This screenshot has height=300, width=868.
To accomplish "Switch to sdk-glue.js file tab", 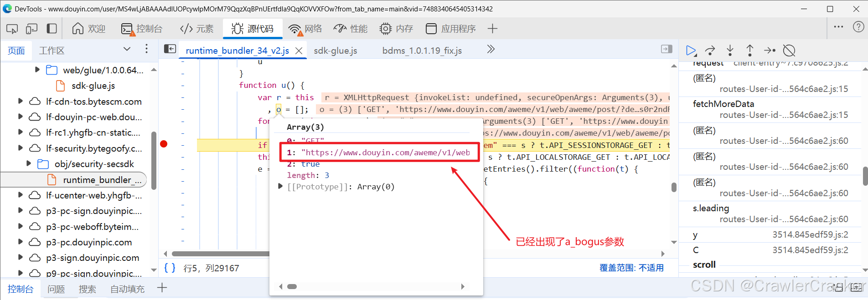I will coord(336,51).
